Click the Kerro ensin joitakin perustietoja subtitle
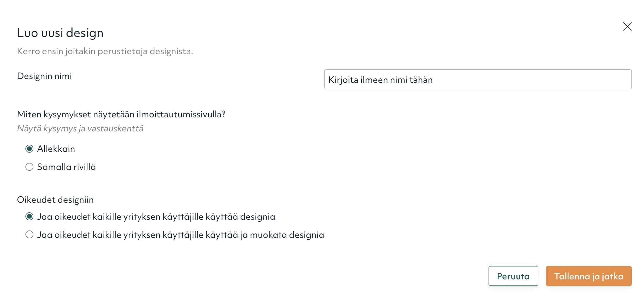The height and width of the screenshot is (296, 644). 105,51
